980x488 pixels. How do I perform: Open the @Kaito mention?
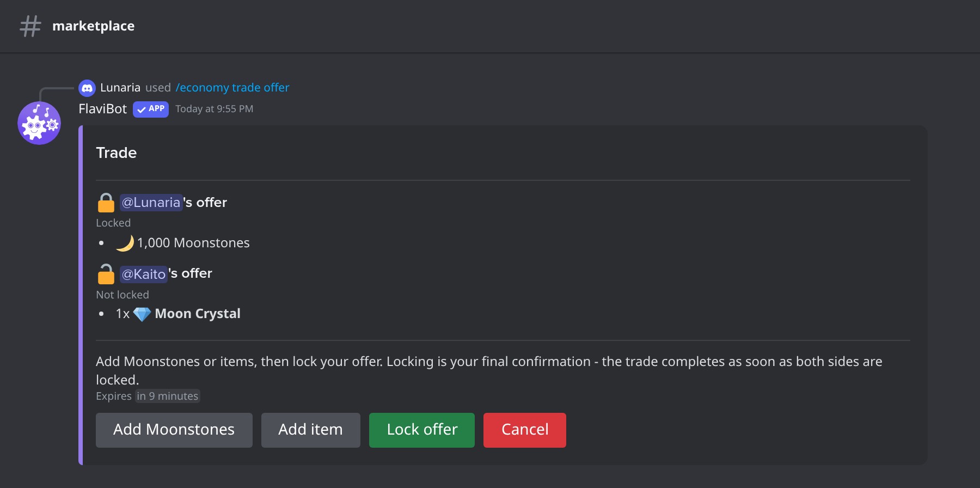144,274
